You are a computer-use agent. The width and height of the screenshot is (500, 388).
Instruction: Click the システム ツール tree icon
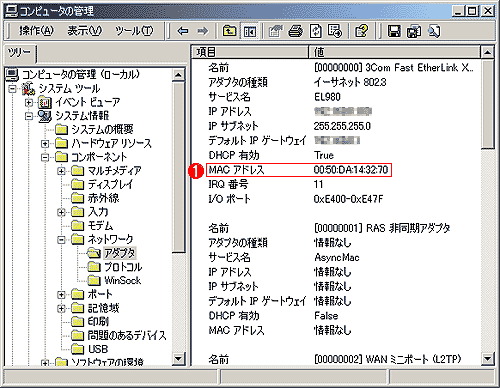pyautogui.click(x=28, y=88)
